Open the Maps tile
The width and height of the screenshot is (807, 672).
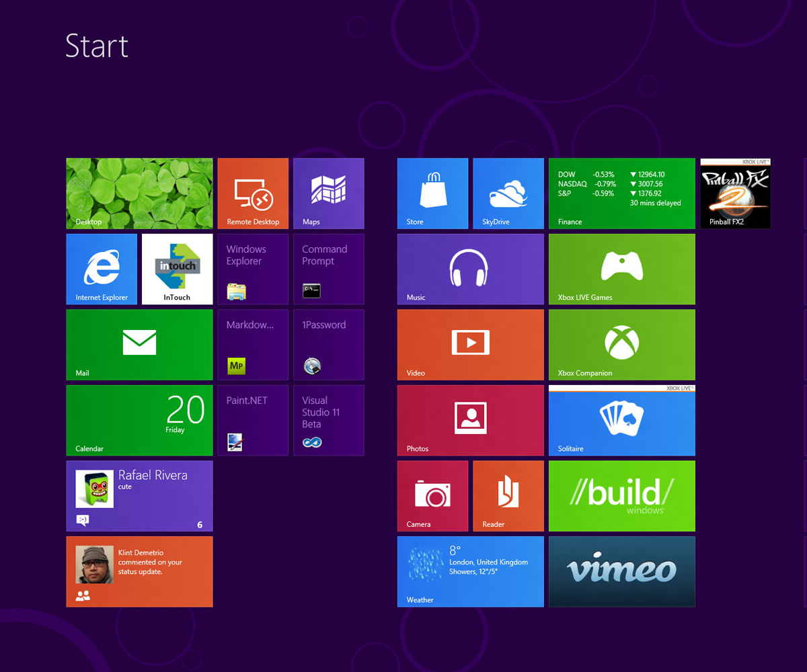tap(328, 194)
